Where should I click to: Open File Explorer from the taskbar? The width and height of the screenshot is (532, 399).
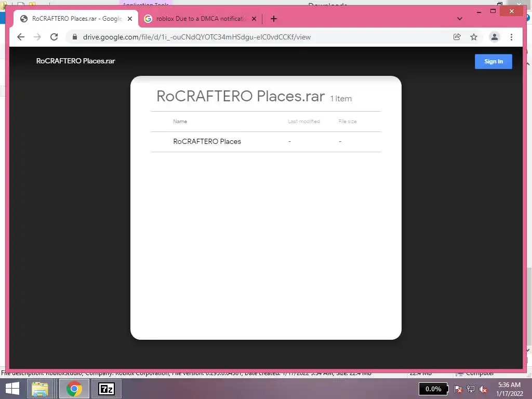coord(39,389)
